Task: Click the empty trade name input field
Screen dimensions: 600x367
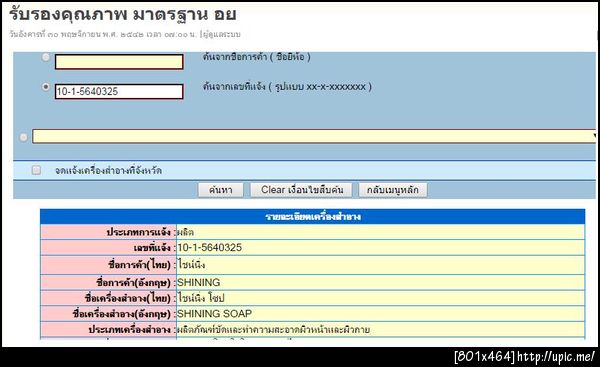Action: pos(119,62)
